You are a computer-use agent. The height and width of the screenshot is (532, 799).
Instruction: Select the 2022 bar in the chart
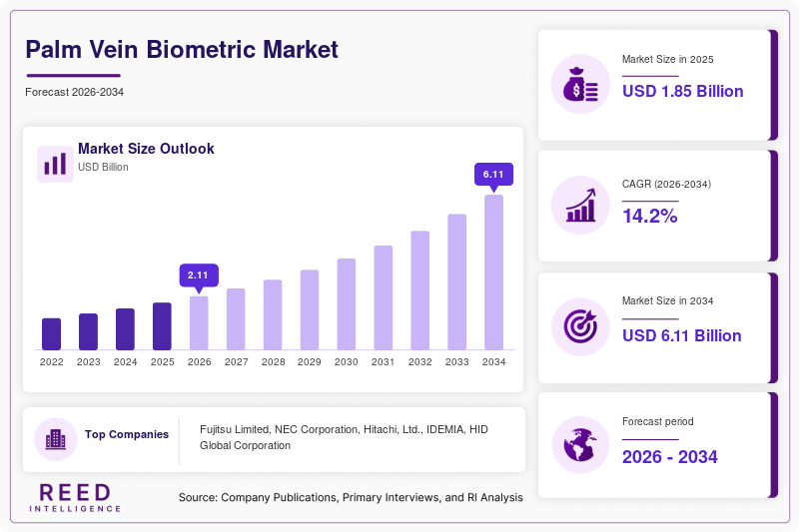click(x=52, y=334)
